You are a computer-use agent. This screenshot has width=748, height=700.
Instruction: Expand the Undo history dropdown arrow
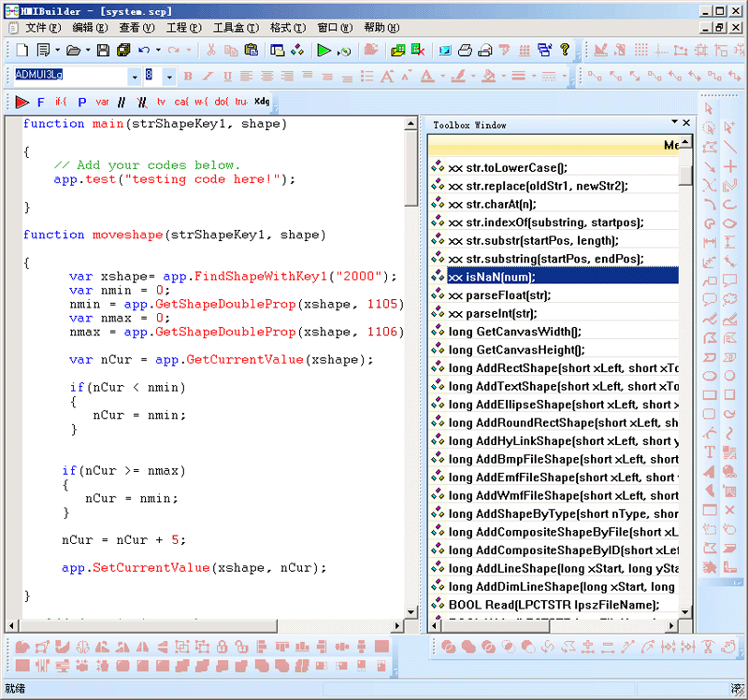(157, 50)
